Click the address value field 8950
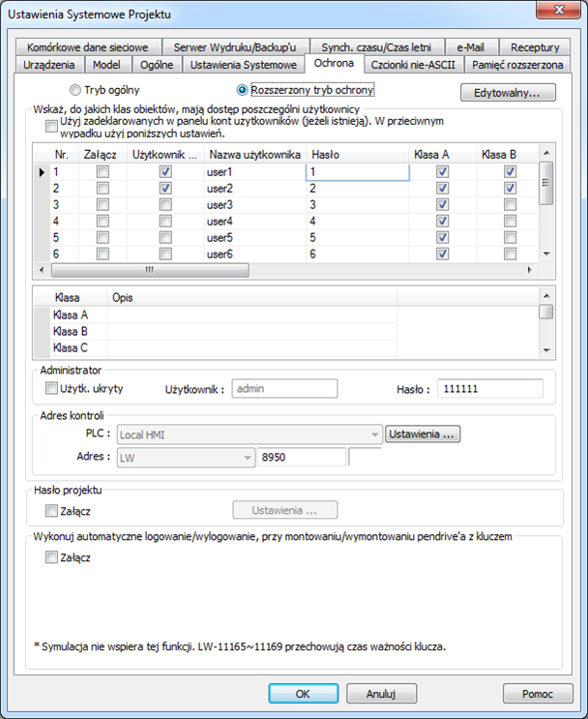The height and width of the screenshot is (719, 588). (x=302, y=457)
